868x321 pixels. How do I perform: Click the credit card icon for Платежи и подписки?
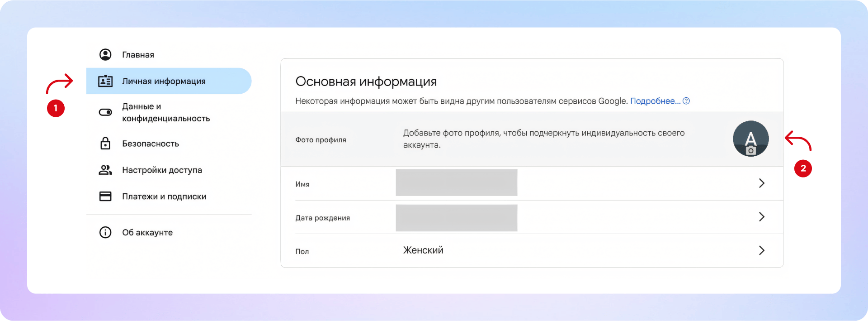[x=105, y=196]
